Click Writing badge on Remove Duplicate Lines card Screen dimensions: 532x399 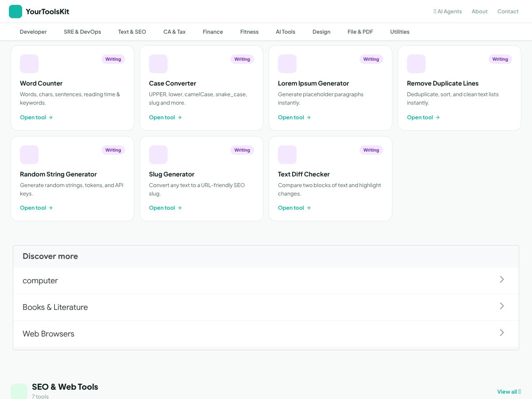tap(500, 59)
